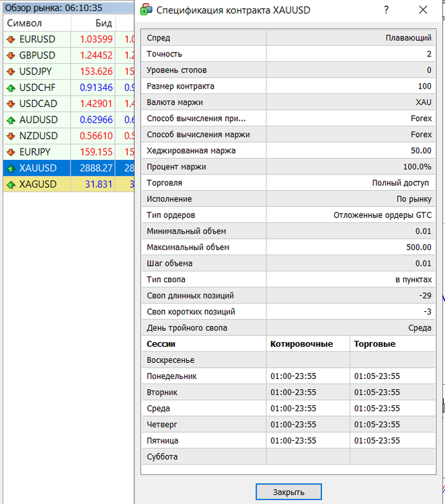Click the Закрыть button
Screen dimensions: 445x504
(x=288, y=492)
